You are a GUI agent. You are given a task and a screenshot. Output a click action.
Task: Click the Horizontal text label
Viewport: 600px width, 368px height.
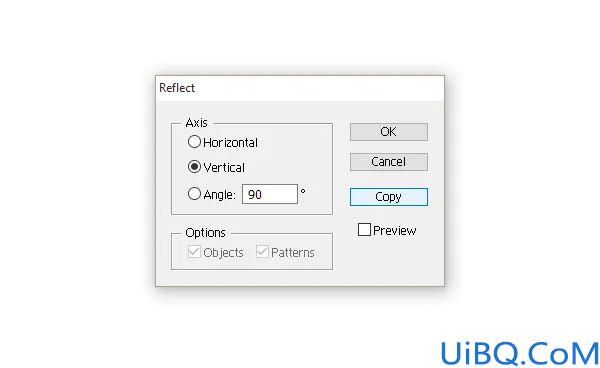pos(230,143)
